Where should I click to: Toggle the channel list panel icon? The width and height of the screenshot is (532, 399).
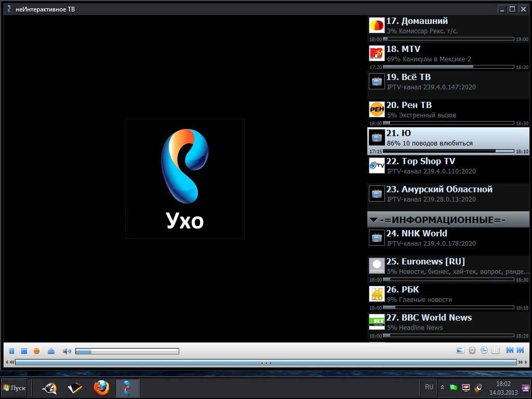click(x=496, y=351)
